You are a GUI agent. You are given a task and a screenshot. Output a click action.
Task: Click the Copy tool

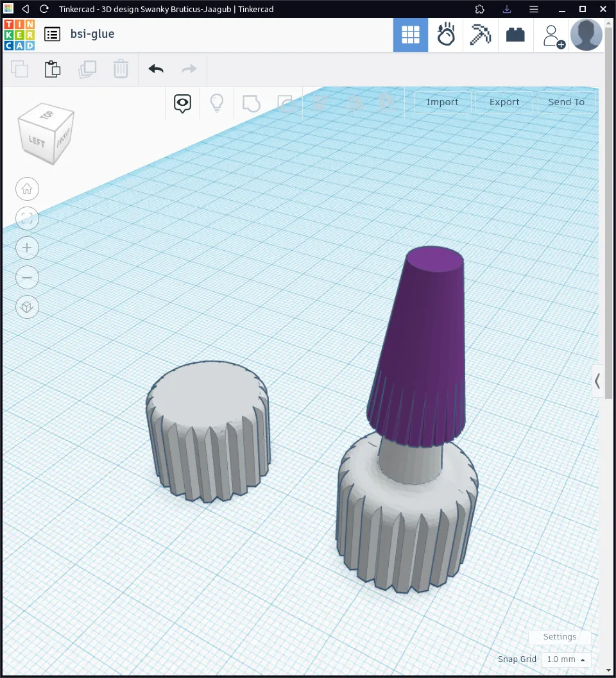19,69
